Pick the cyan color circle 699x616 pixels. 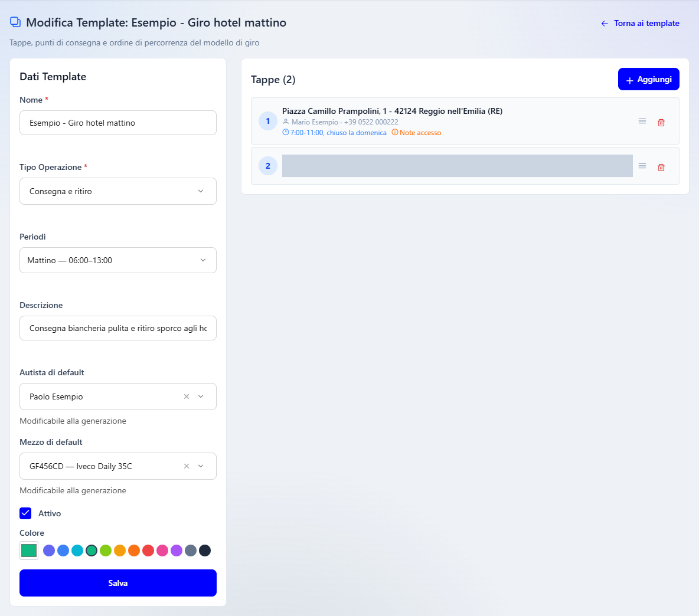(77, 551)
